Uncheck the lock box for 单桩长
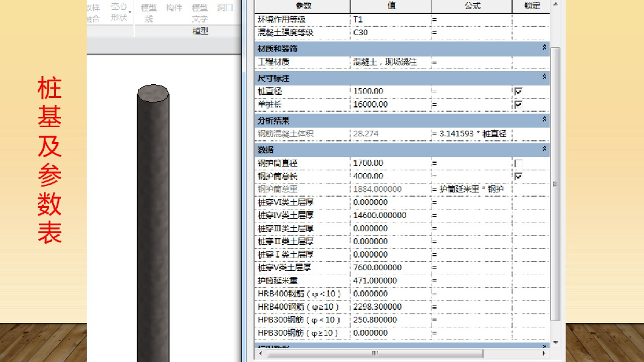The width and height of the screenshot is (644, 362). point(518,105)
